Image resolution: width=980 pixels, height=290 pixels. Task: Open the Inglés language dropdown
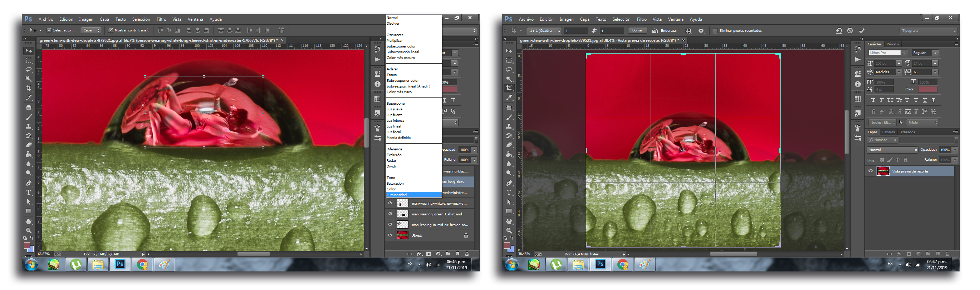pos(882,122)
